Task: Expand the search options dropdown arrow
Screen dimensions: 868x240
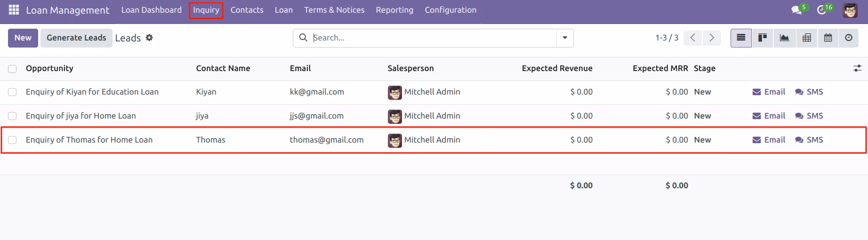Action: pos(565,38)
